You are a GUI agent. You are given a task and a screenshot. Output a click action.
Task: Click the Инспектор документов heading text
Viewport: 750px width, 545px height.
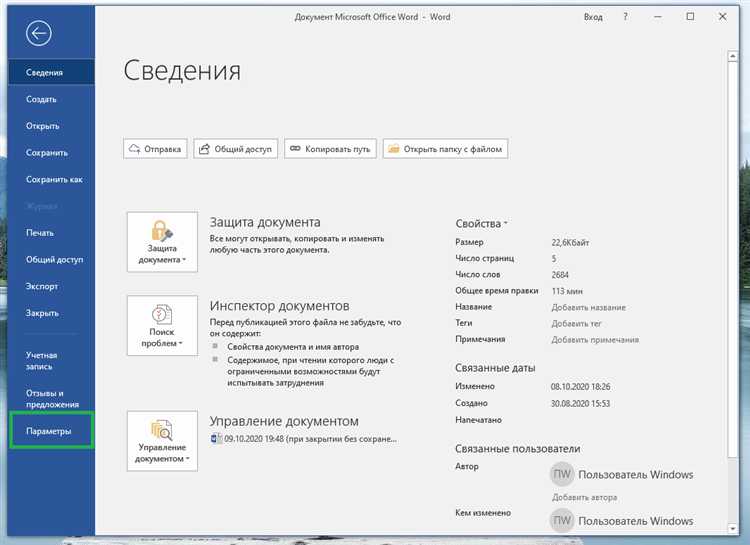pyautogui.click(x=279, y=306)
